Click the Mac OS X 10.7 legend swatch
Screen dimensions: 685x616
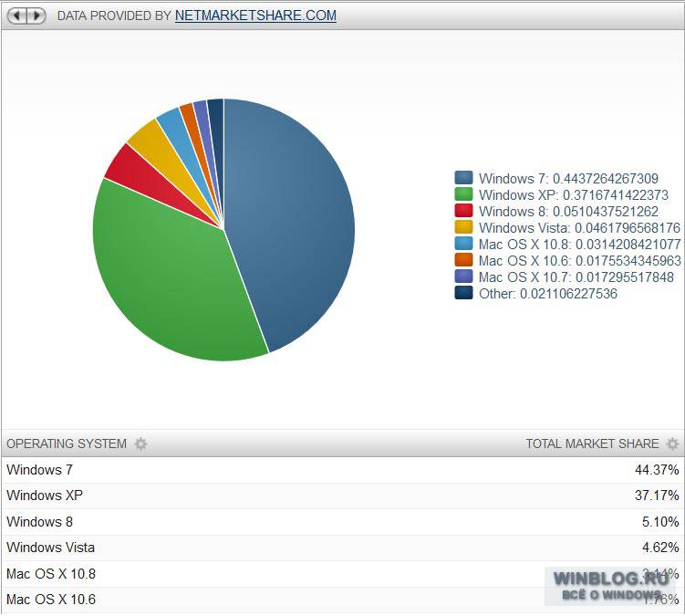coord(463,277)
